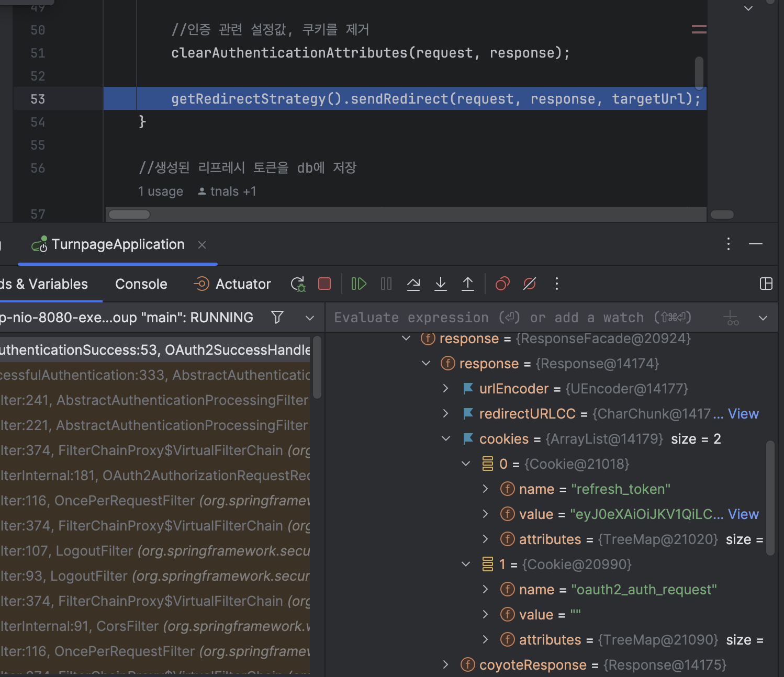
Task: Close the TurnpageApplication debug tab
Action: click(x=202, y=244)
